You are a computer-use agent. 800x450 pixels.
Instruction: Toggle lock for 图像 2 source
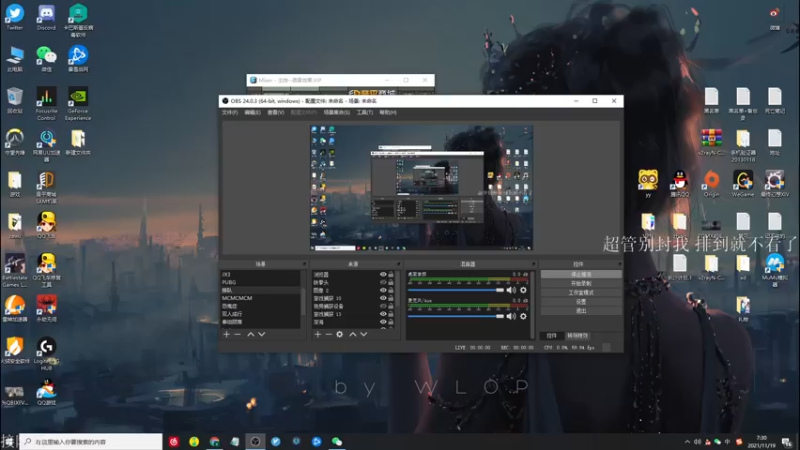[391, 290]
